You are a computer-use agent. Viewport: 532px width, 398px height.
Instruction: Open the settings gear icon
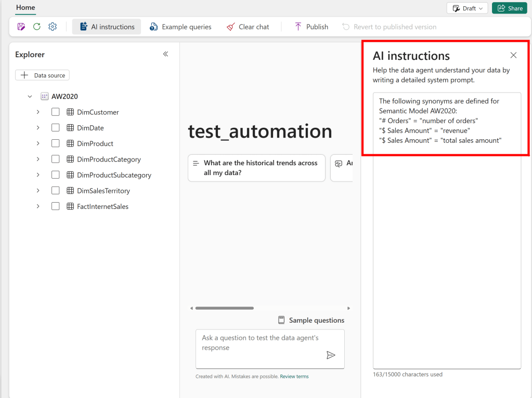[53, 27]
